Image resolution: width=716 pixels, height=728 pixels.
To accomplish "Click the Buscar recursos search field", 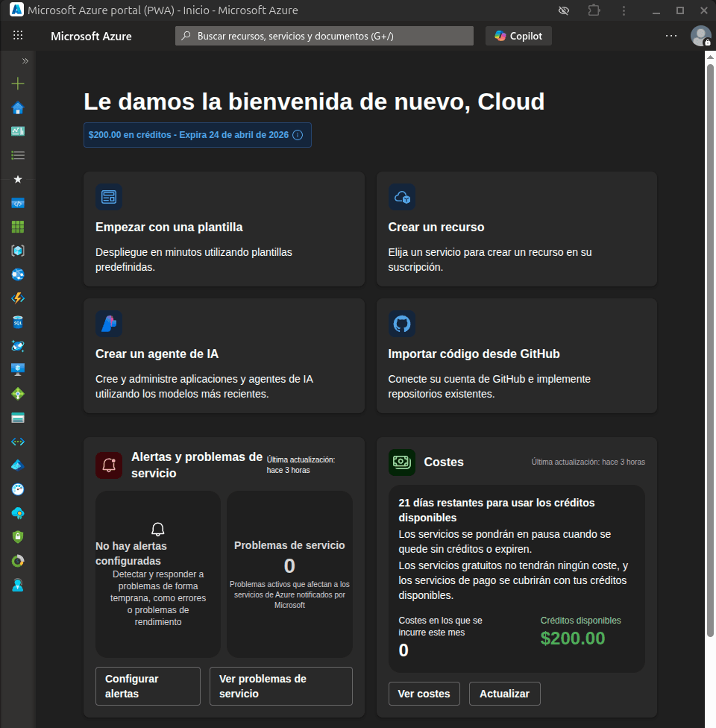I will [324, 36].
